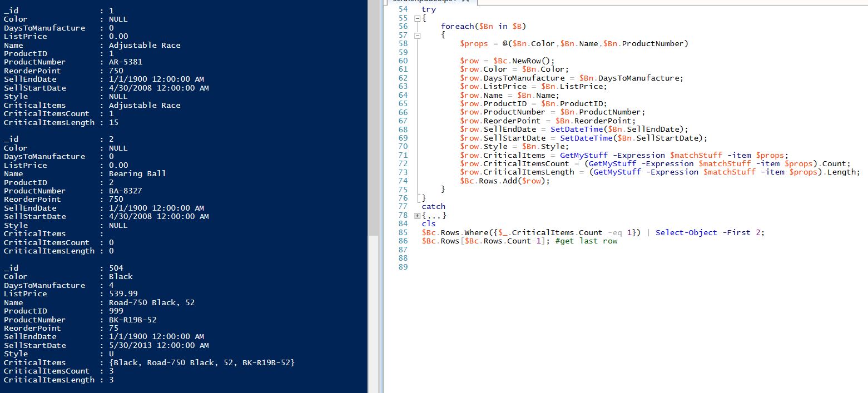Click the 'try' keyword on line 54

tap(429, 9)
